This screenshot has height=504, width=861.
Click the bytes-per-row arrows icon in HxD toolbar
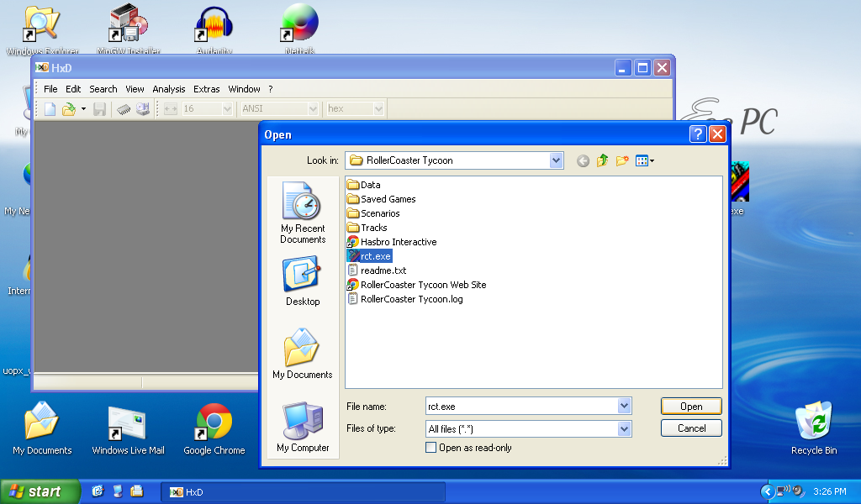click(x=171, y=109)
